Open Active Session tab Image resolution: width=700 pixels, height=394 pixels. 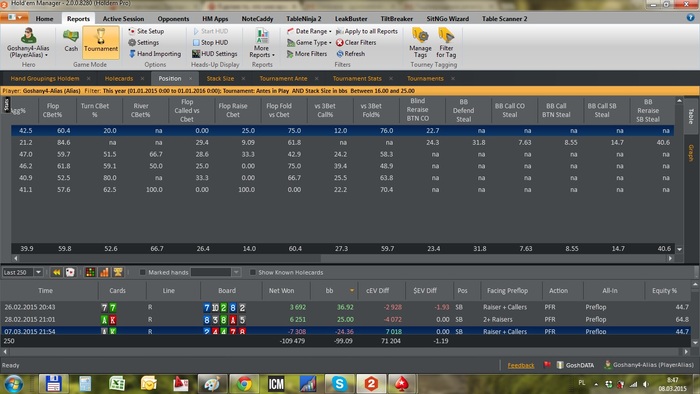pyautogui.click(x=123, y=19)
